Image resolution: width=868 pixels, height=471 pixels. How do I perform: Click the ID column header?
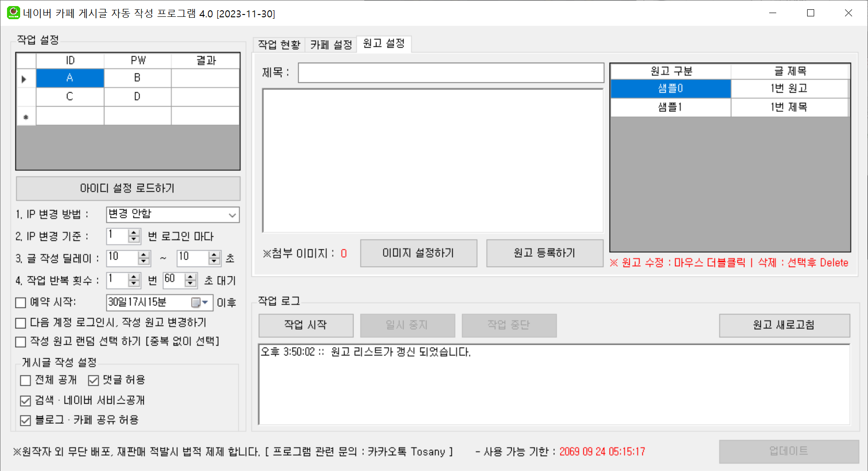70,61
